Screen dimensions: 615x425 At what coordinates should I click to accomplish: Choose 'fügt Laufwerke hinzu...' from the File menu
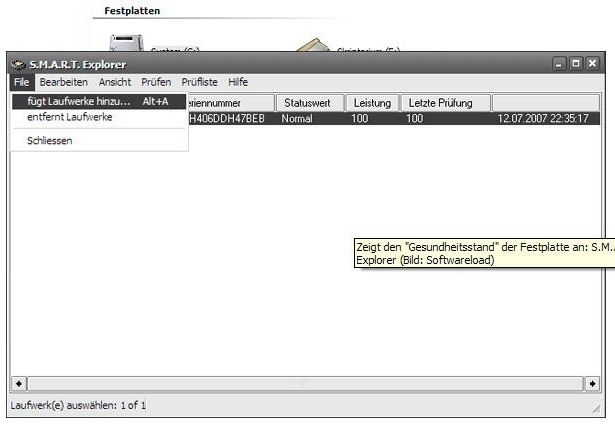pos(79,102)
